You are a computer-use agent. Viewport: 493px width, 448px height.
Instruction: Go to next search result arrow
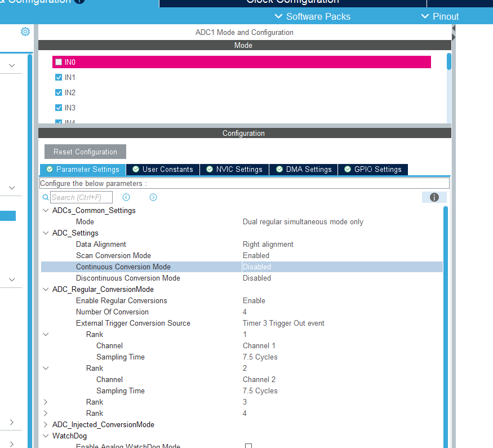(153, 197)
